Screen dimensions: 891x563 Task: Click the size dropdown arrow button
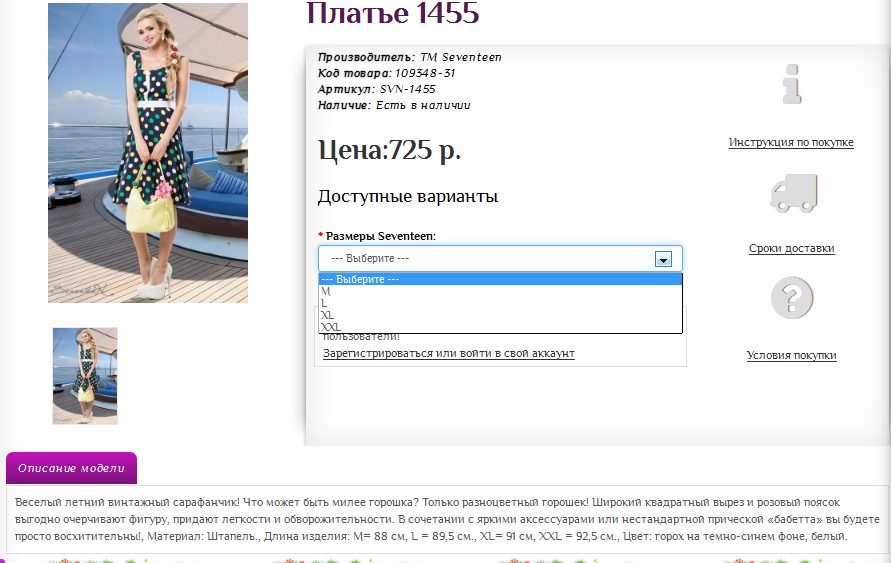663,259
